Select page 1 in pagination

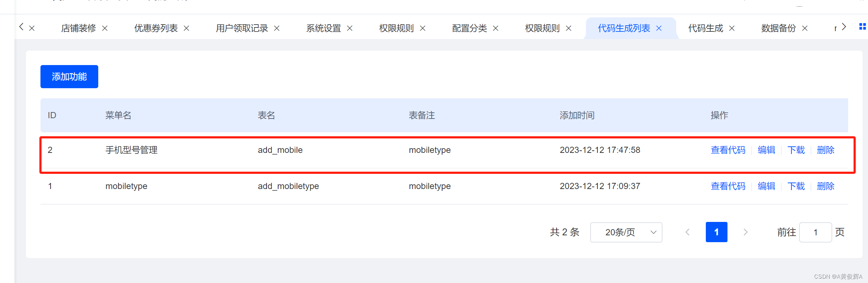716,232
